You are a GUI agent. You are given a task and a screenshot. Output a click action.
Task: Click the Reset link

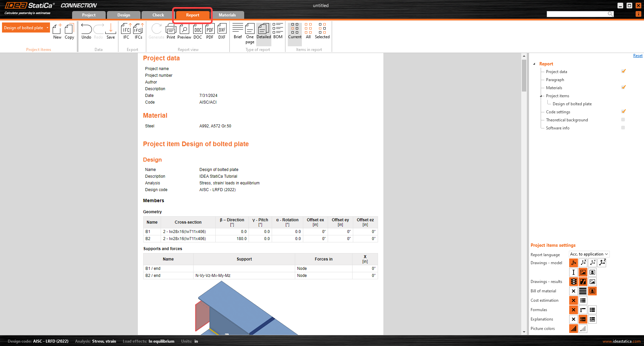coord(638,56)
